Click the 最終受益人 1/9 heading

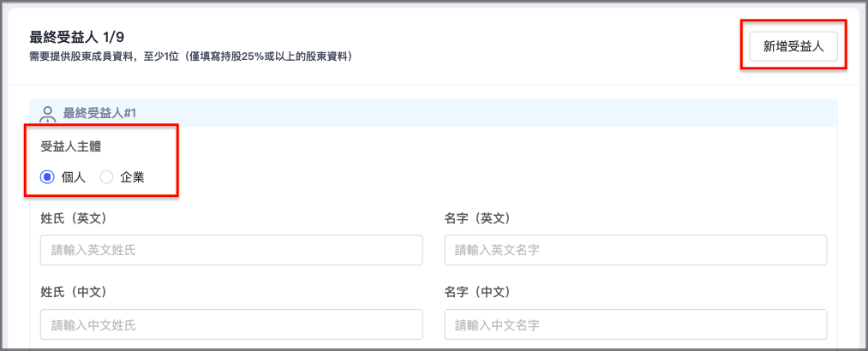pos(77,37)
